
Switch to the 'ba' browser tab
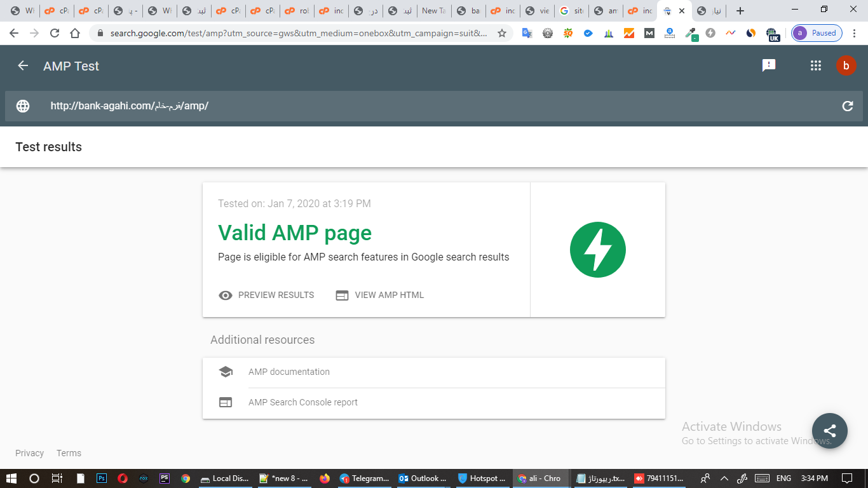[x=468, y=11]
